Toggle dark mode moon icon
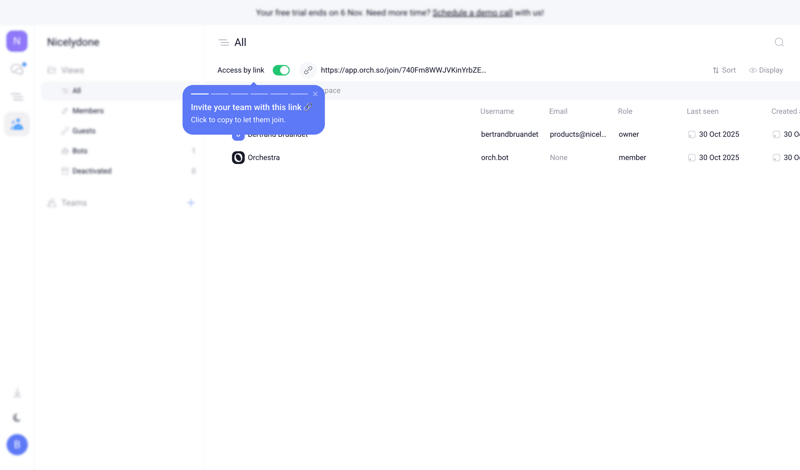800x470 pixels. pos(17,418)
